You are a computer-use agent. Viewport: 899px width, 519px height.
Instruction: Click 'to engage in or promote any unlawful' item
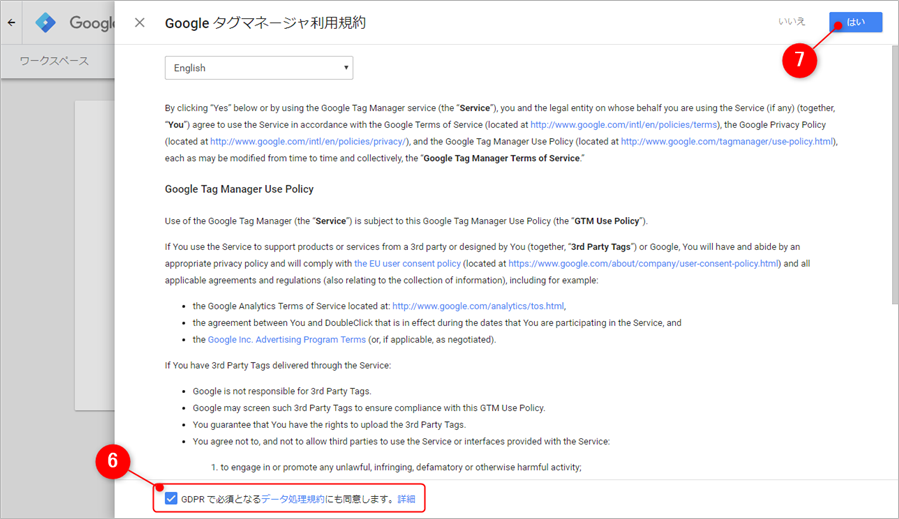401,467
